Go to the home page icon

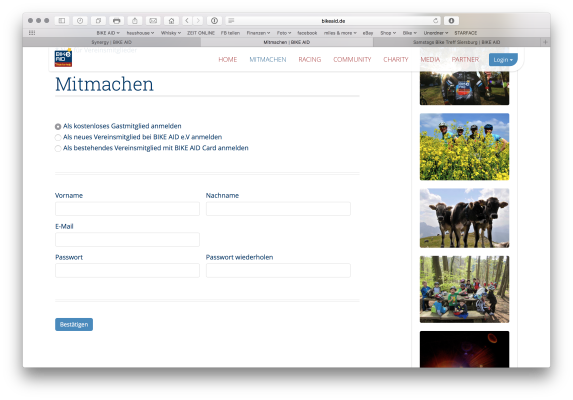(171, 21)
